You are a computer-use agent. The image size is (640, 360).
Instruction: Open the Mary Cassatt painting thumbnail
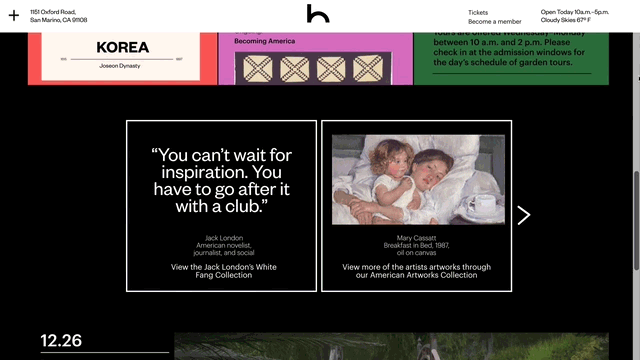point(418,180)
